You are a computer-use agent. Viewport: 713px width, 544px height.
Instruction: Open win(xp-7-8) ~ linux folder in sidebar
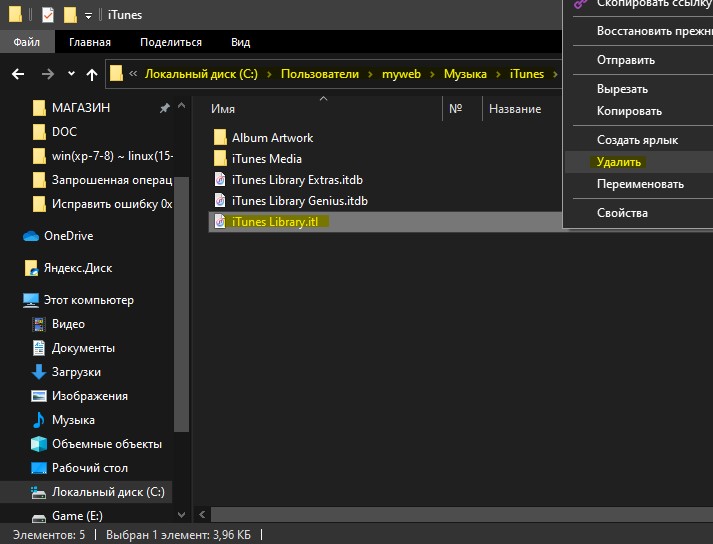pyautogui.click(x=112, y=156)
